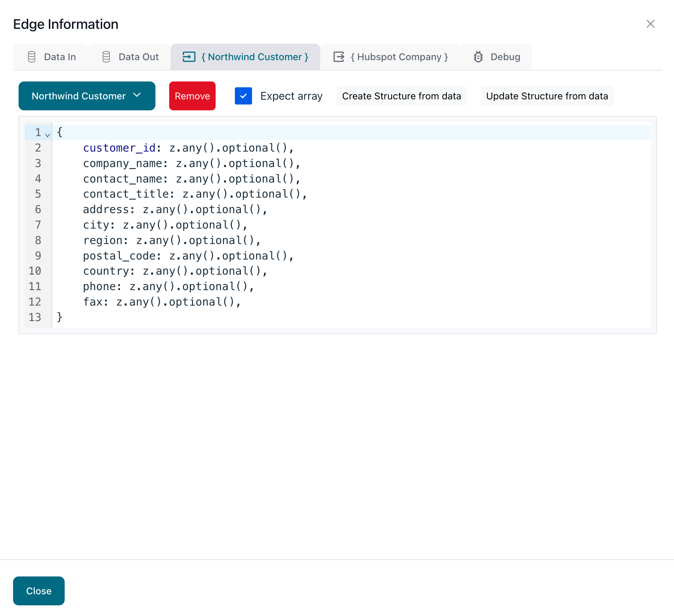The height and width of the screenshot is (616, 674).
Task: Click the close dialog icon
Action: 651,24
